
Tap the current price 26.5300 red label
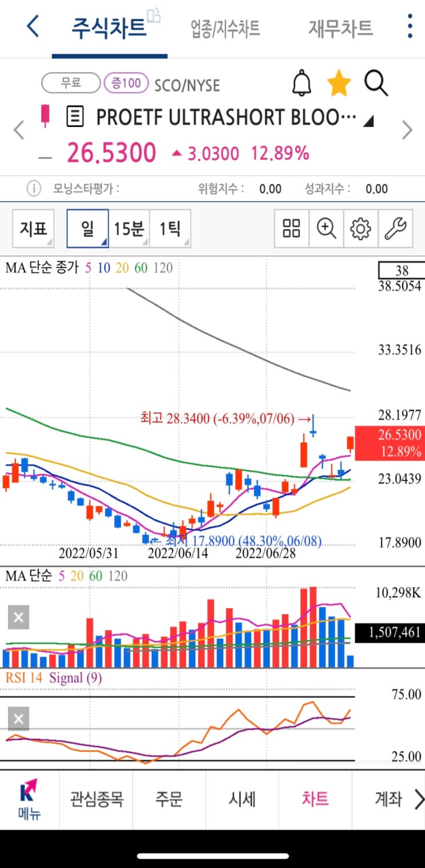click(x=390, y=443)
